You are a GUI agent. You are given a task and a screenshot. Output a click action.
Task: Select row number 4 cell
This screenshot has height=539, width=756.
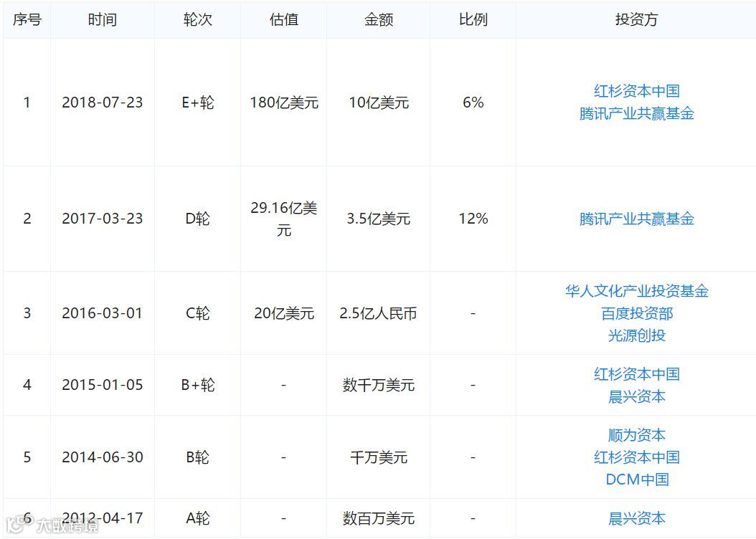pyautogui.click(x=27, y=385)
